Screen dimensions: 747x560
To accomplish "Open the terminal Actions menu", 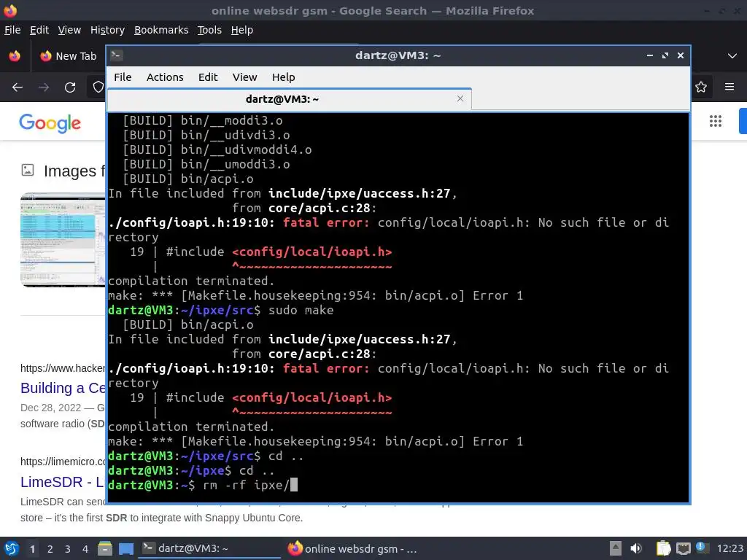I will pos(165,77).
